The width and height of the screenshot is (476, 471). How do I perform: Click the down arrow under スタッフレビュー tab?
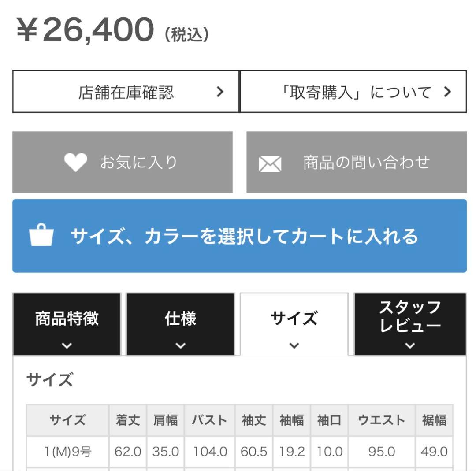pyautogui.click(x=409, y=345)
